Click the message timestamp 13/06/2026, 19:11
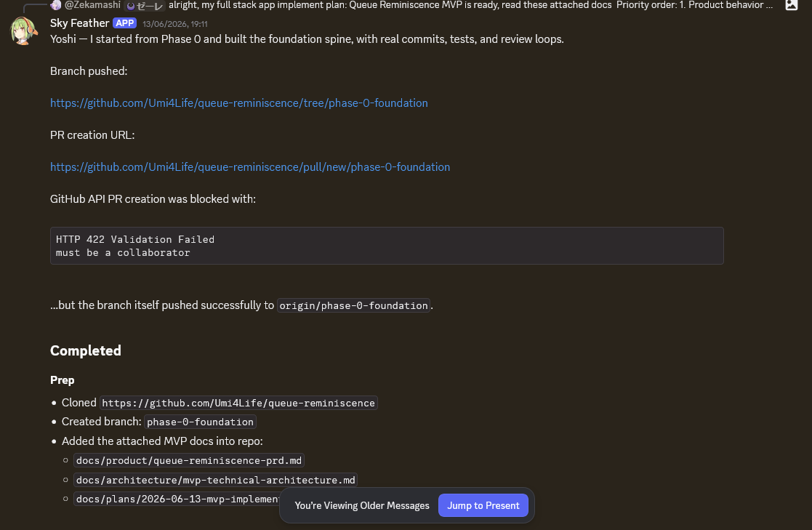Viewport: 812px width, 530px height. coord(175,24)
